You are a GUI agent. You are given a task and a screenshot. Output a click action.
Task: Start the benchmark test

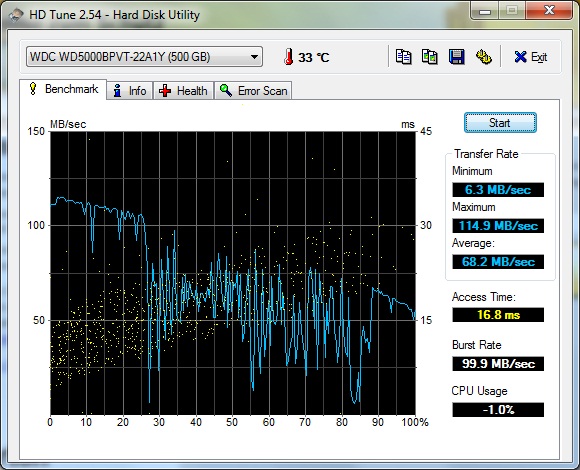click(x=500, y=123)
